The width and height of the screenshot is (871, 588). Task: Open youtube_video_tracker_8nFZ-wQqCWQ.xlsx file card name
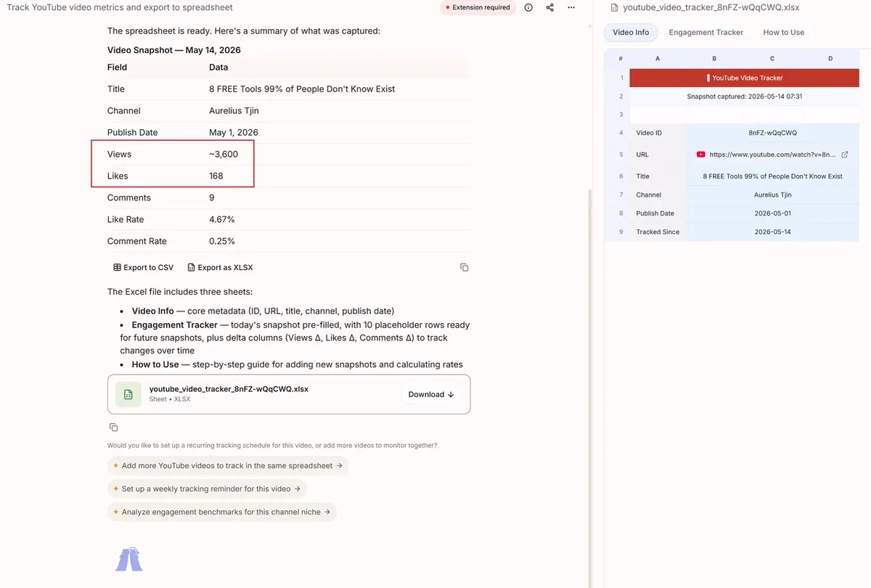[229, 389]
